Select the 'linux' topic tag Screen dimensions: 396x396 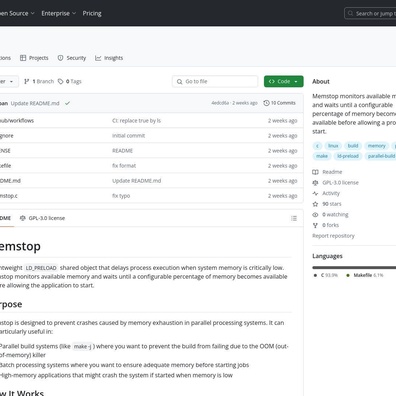(x=333, y=146)
